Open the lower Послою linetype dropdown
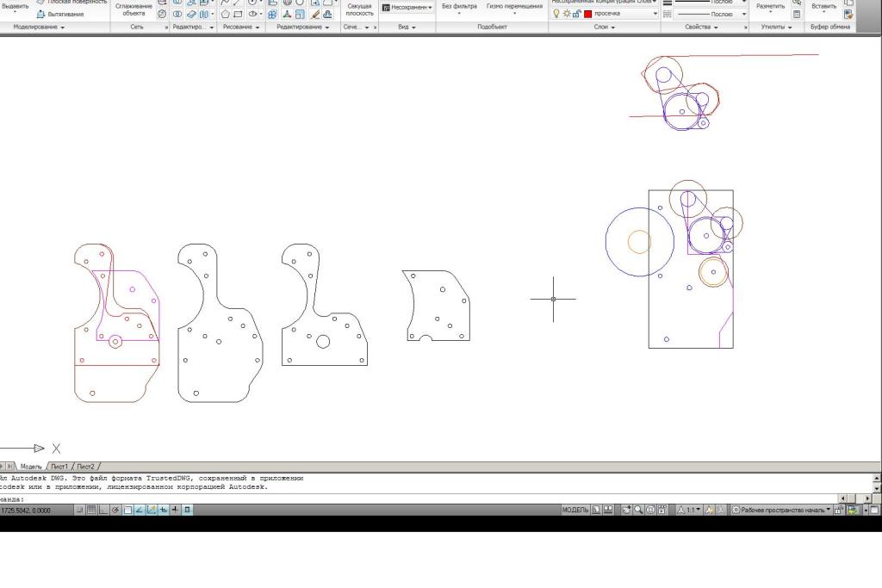Image resolution: width=882 pixels, height=588 pixels. coord(711,14)
